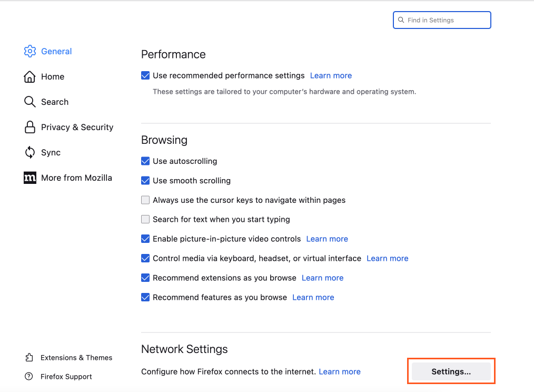Toggle Use smooth scrolling off
This screenshot has height=392, width=534.
coord(145,181)
